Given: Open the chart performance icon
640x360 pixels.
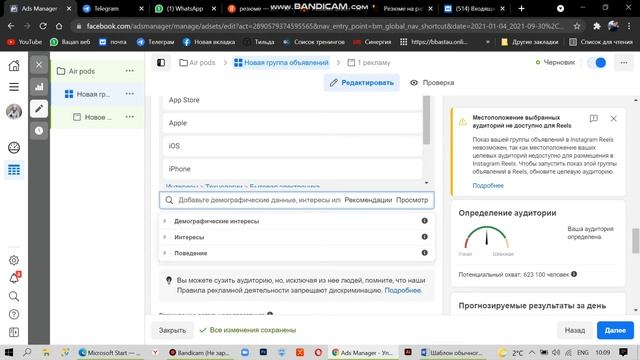Looking at the screenshot, I should [x=39, y=87].
